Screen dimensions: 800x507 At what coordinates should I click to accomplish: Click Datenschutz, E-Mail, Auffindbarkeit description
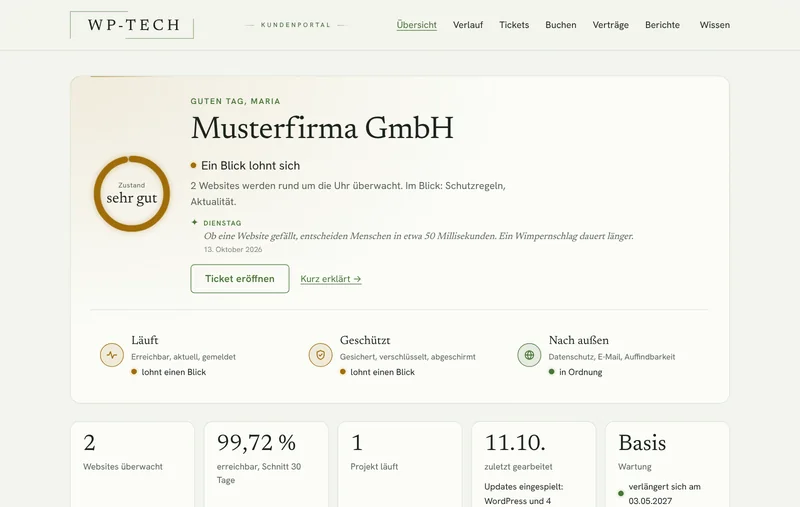tap(612, 357)
